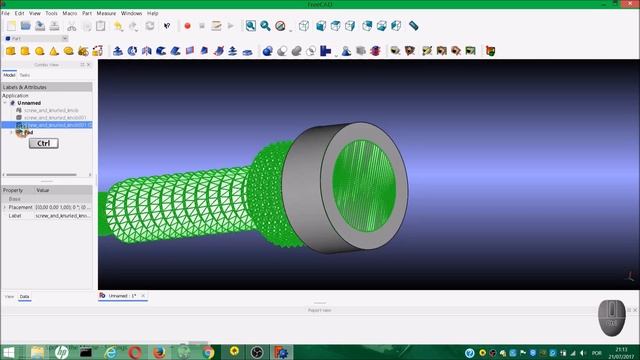Viewport: 640px width, 360px height.
Task: Open the Part menu
Action: click(87, 13)
